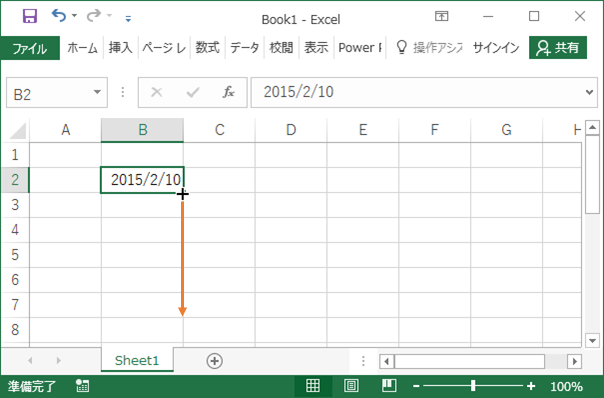Click the zoom slider handle
Viewport: 604px width, 398px height.
point(473,386)
